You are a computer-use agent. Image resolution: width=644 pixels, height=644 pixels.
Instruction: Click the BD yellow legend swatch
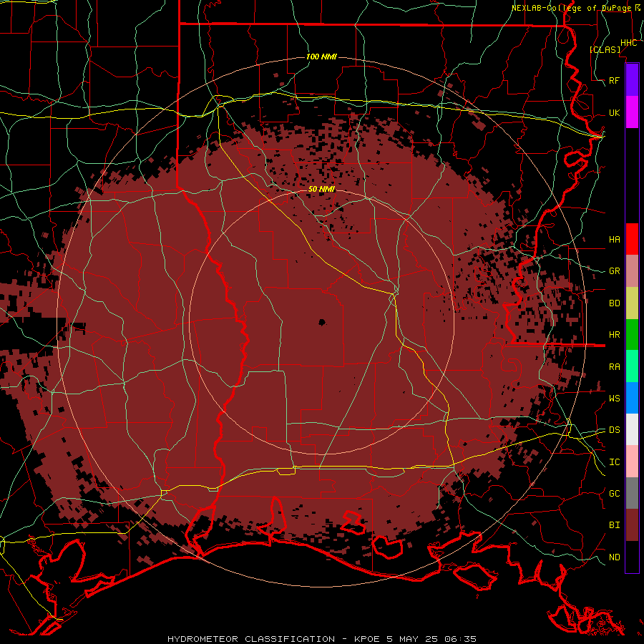click(632, 303)
